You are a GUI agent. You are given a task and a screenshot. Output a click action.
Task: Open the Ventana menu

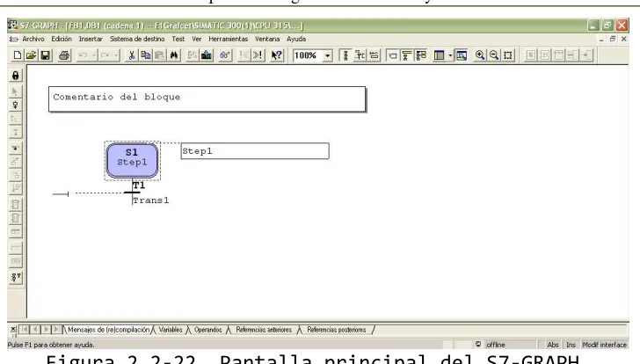point(267,40)
